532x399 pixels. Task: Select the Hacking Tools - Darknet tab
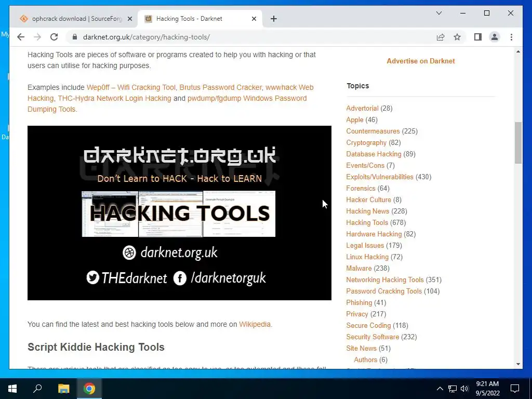tap(200, 19)
